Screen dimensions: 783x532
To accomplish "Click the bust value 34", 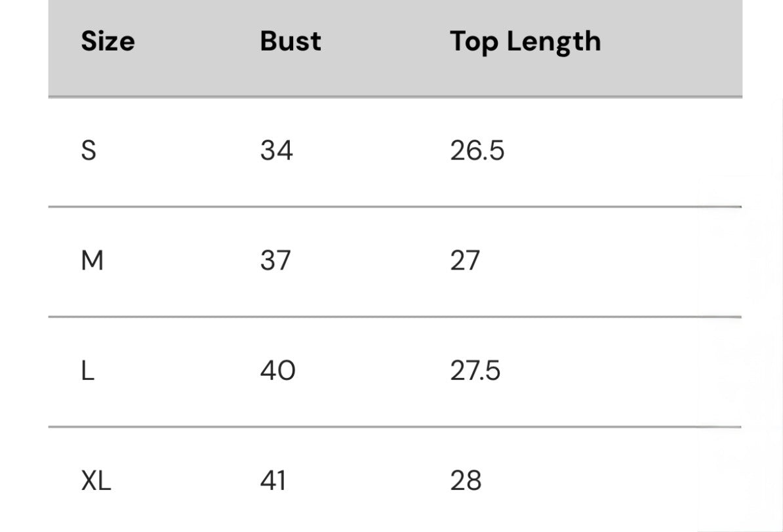I will click(276, 151).
